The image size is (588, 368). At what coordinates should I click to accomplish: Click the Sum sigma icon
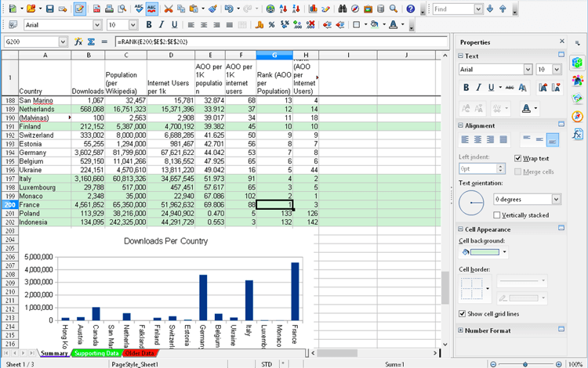(x=91, y=41)
